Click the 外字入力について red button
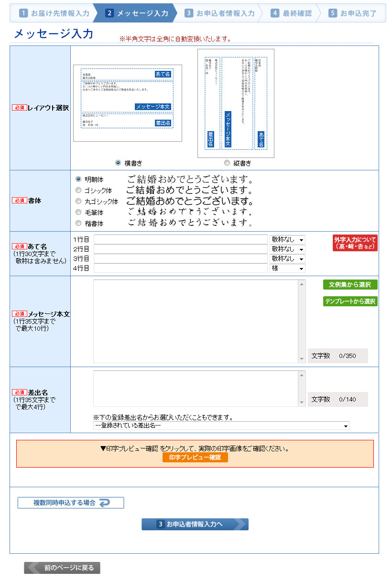Image resolution: width=392 pixels, height=582 pixels. 355,243
